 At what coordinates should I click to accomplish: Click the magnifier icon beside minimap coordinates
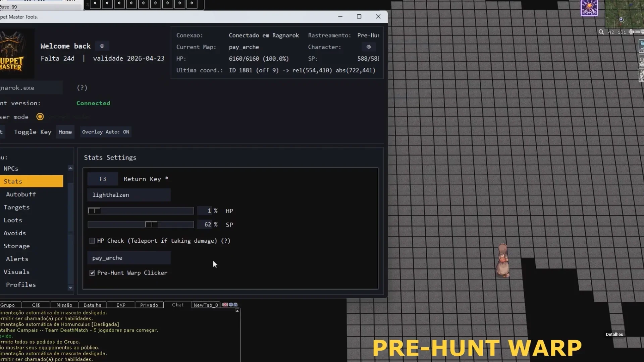(x=601, y=32)
